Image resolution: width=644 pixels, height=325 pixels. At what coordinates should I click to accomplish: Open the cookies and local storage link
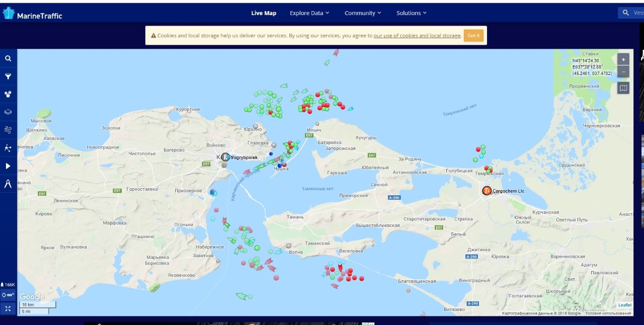point(417,36)
